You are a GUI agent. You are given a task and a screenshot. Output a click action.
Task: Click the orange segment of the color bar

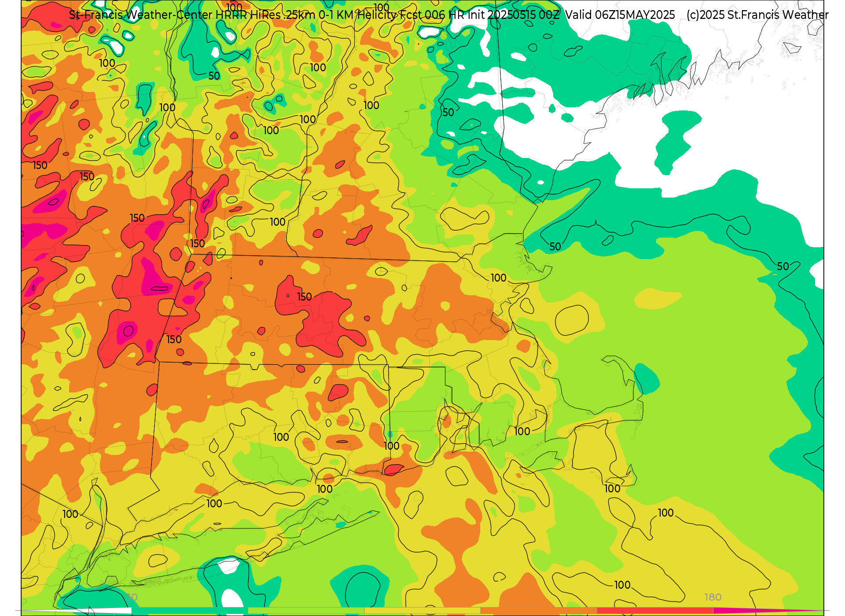539,611
